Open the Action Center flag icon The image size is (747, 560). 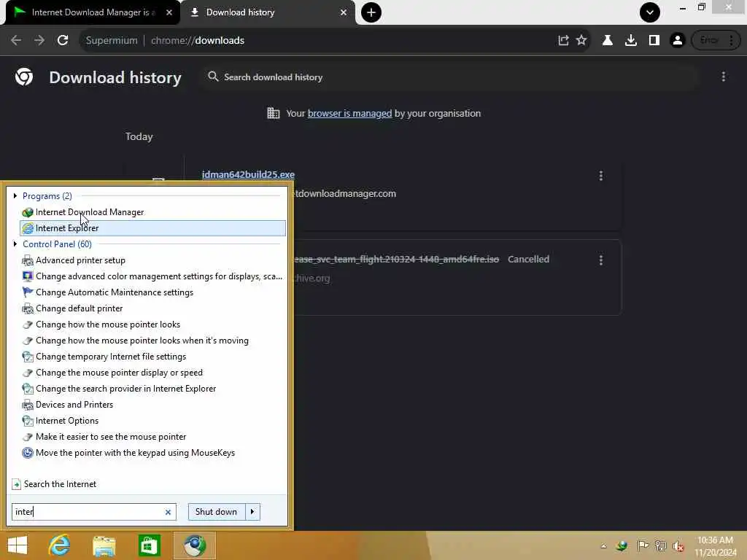point(643,545)
